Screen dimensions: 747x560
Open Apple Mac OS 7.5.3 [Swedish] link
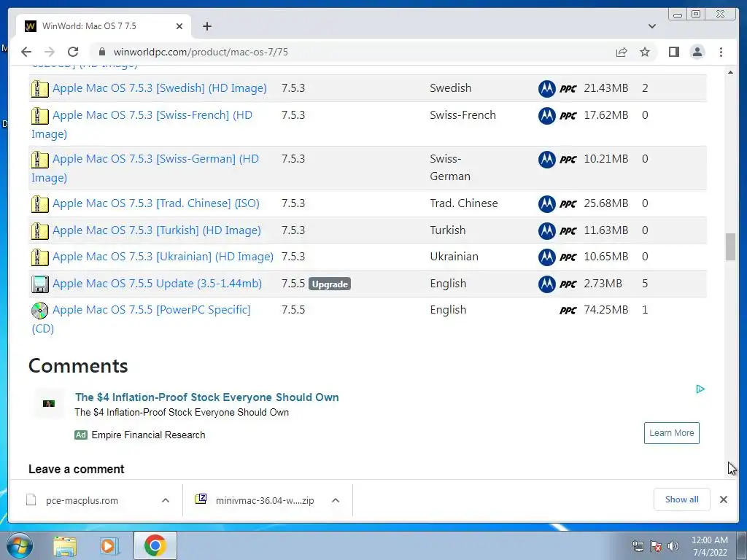tap(159, 88)
